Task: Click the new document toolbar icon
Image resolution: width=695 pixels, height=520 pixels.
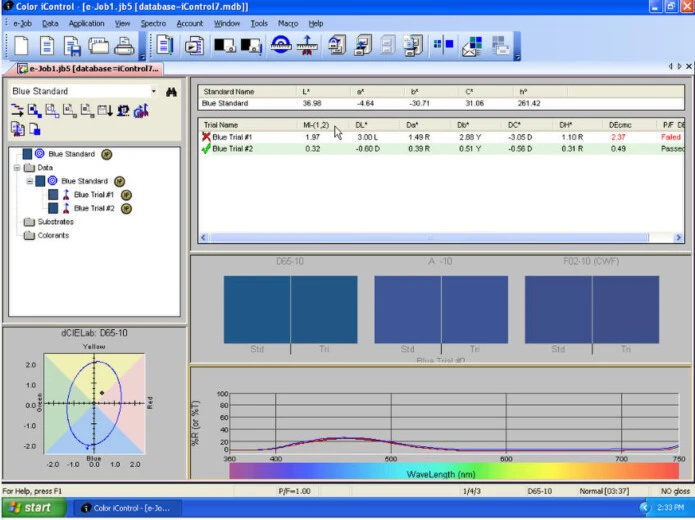Action: coord(19,45)
